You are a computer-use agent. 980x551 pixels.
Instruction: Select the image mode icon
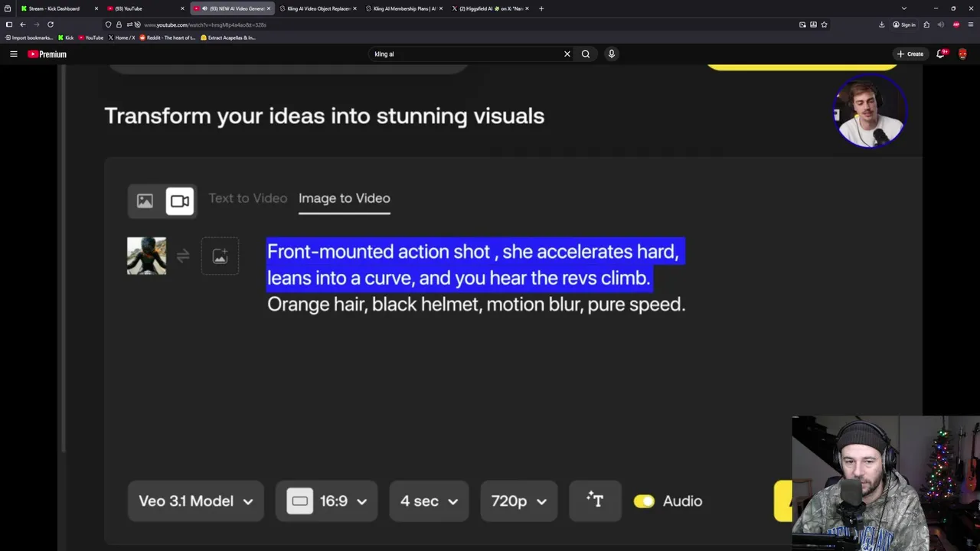[x=145, y=201]
